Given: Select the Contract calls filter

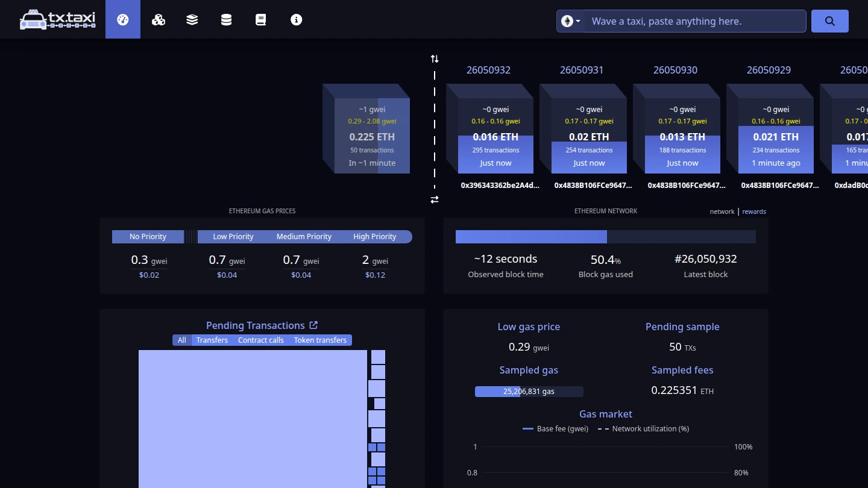Looking at the screenshot, I should 261,340.
